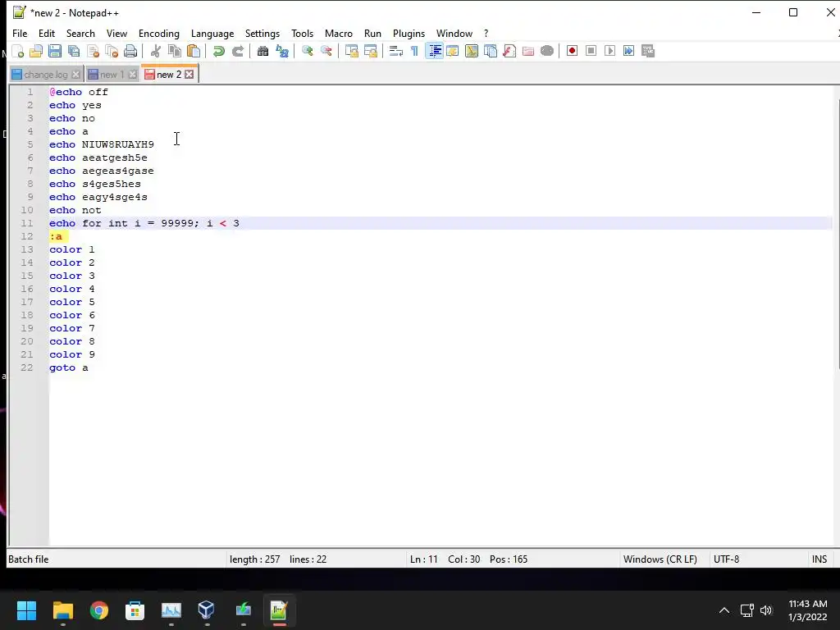Open the Language menu
This screenshot has width=840, height=630.
(x=212, y=33)
